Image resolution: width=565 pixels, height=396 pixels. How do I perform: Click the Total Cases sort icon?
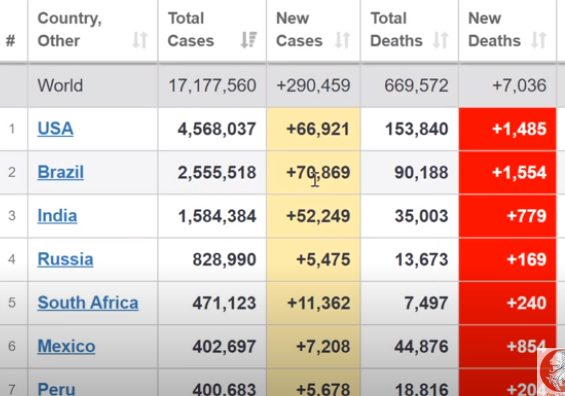coord(249,40)
